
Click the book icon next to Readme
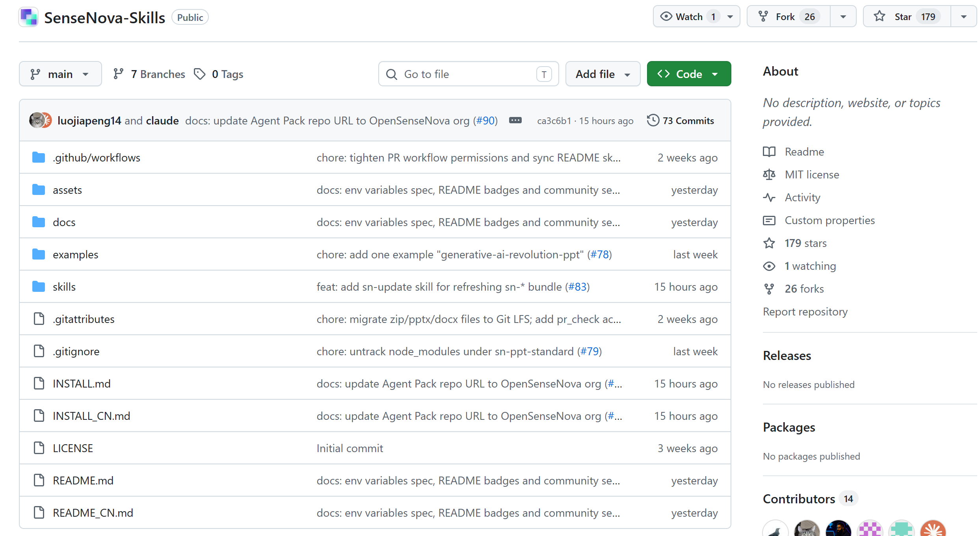coord(769,152)
